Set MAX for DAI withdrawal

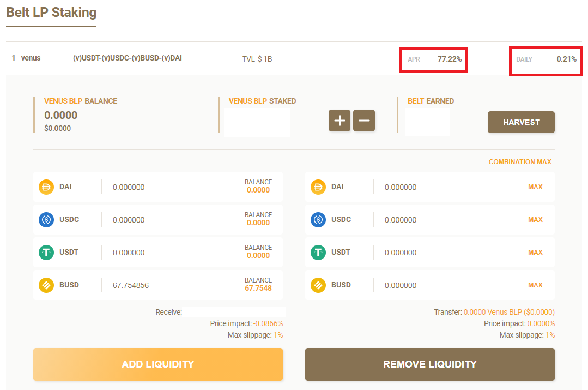coord(535,187)
